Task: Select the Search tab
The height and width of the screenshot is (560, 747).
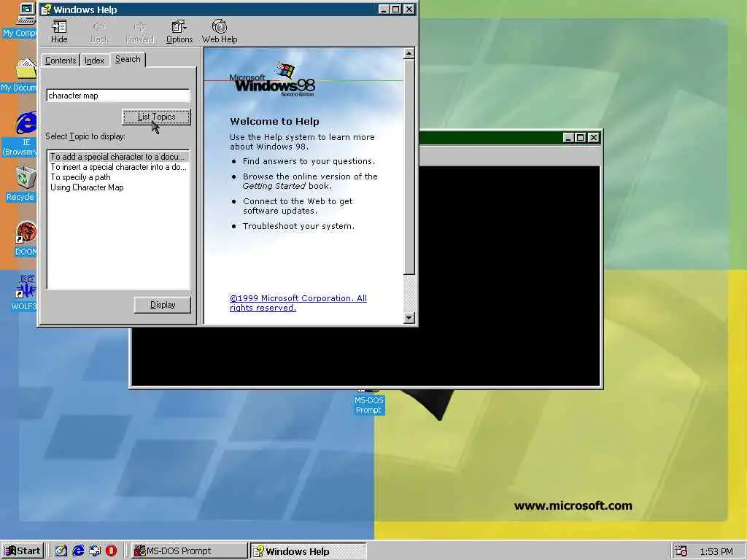Action: point(128,59)
